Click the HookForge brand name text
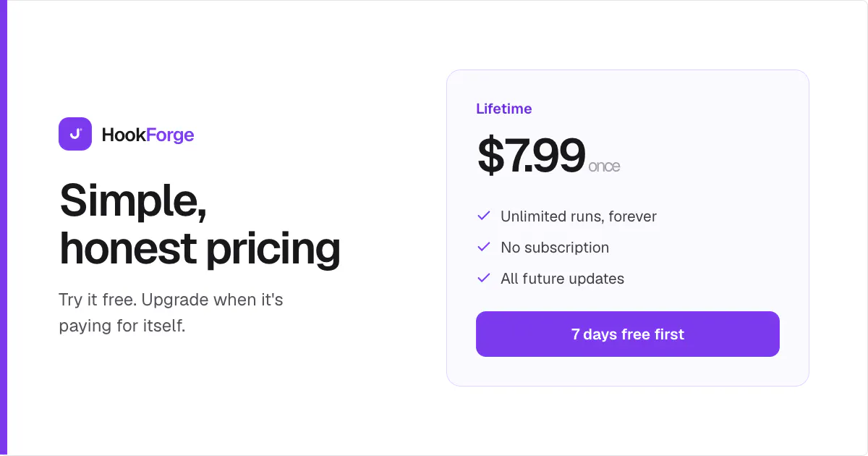868x456 pixels. click(148, 135)
